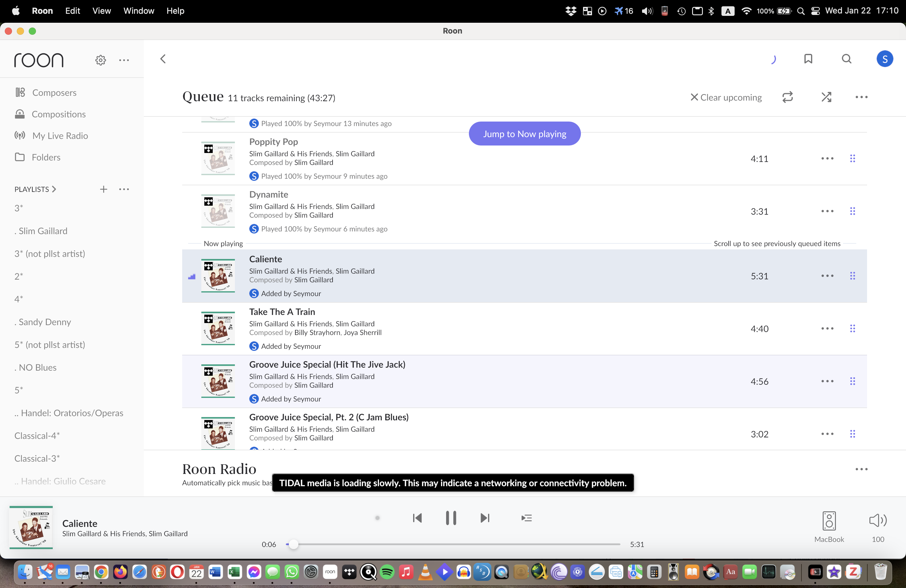Open queue more options menu

(x=861, y=97)
